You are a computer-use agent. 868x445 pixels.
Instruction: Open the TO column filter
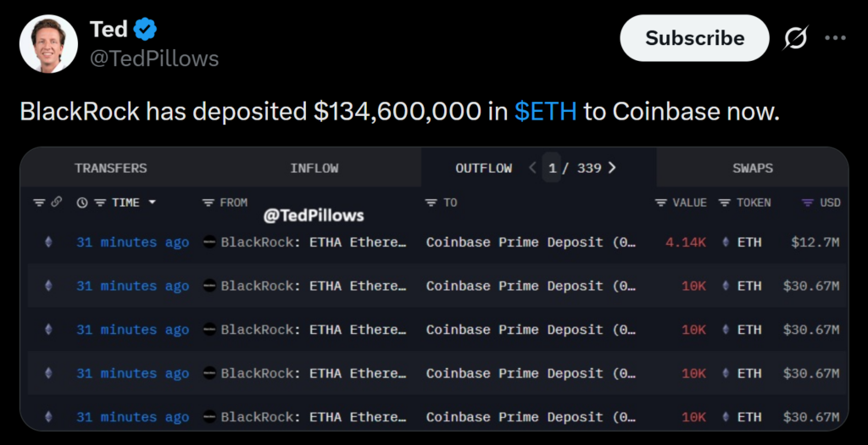pyautogui.click(x=431, y=203)
